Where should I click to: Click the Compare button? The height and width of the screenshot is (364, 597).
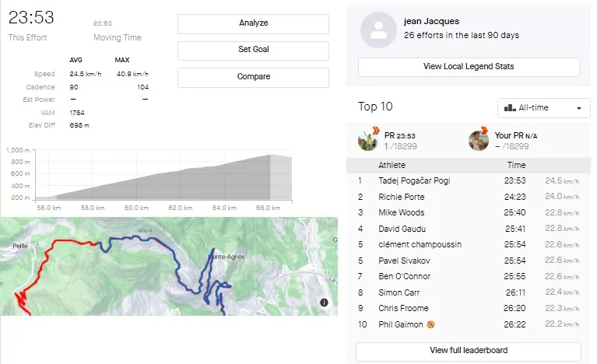[x=253, y=77]
